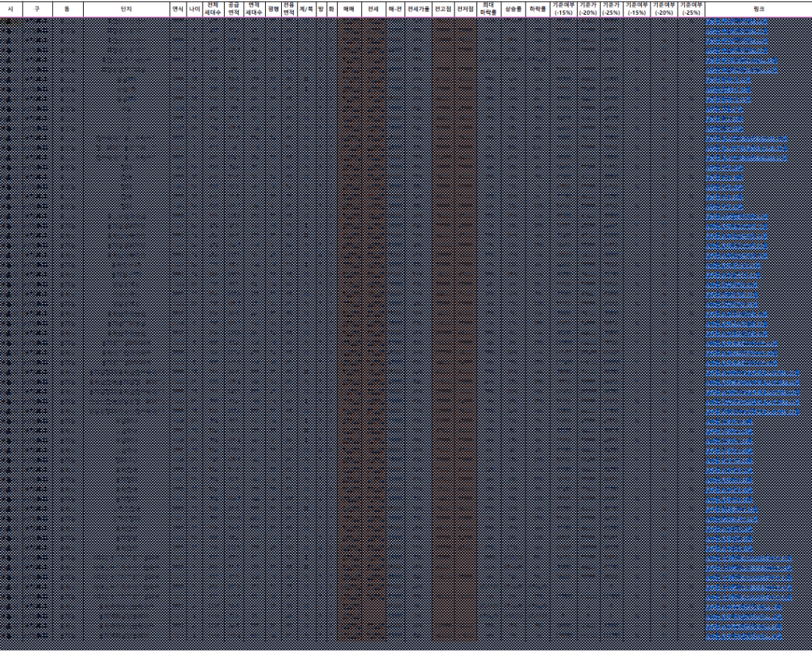
Task: Click the 전고점 column header
Action: tap(443, 9)
